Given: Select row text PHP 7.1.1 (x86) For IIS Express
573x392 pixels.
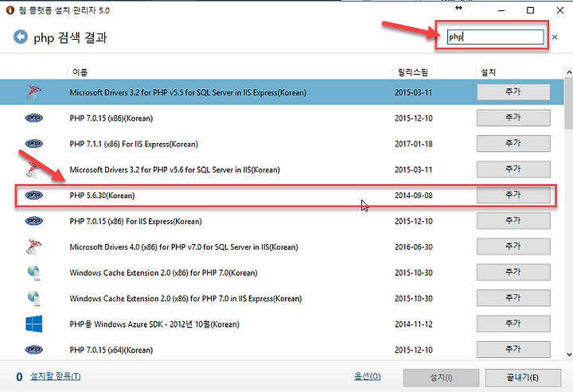Looking at the screenshot, I should [x=134, y=144].
